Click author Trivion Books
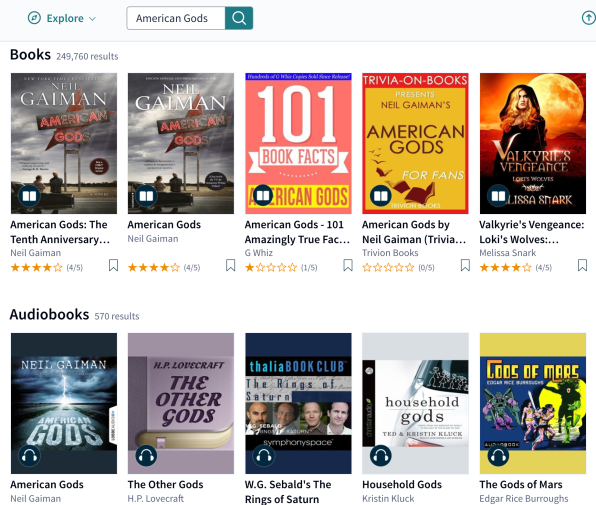This screenshot has width=596, height=505. [x=390, y=253]
